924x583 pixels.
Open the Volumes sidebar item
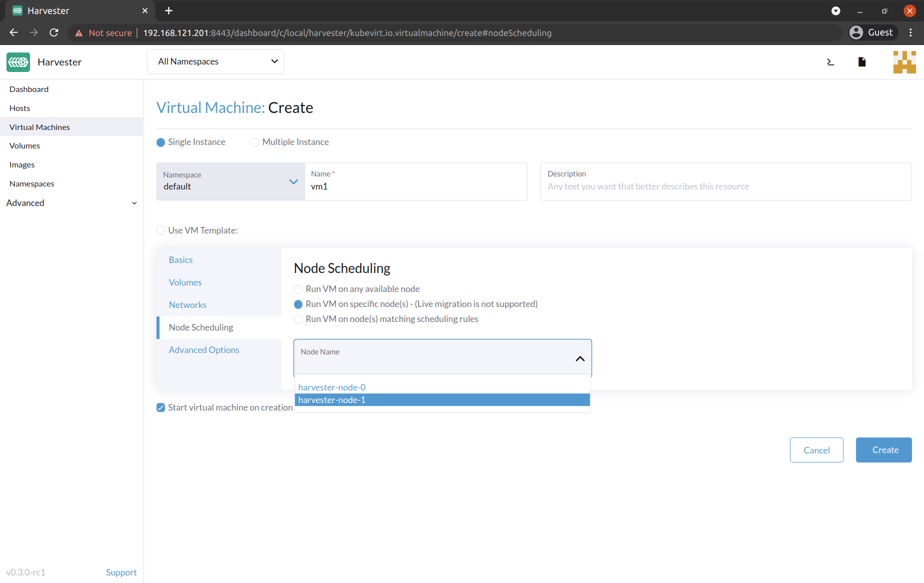pyautogui.click(x=71, y=145)
